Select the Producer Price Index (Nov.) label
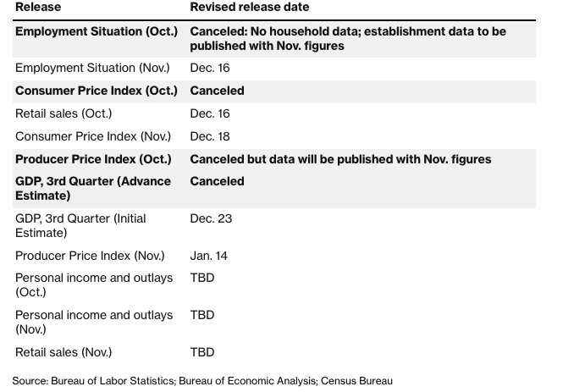 pyautogui.click(x=90, y=256)
